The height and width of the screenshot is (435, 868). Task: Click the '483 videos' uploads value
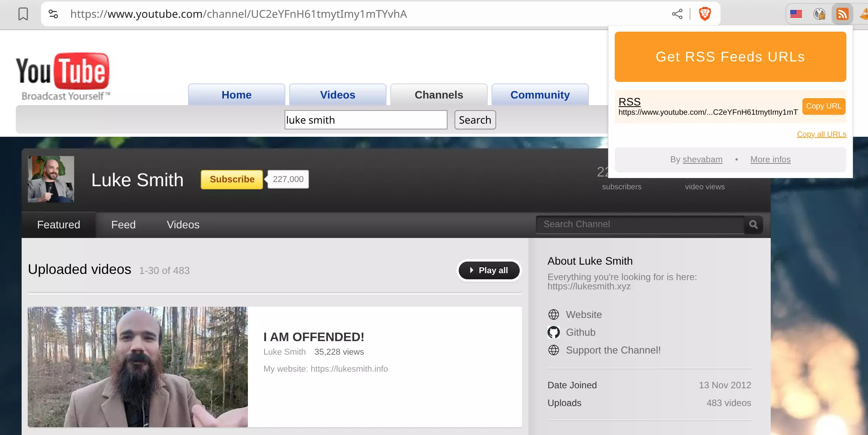coord(729,403)
